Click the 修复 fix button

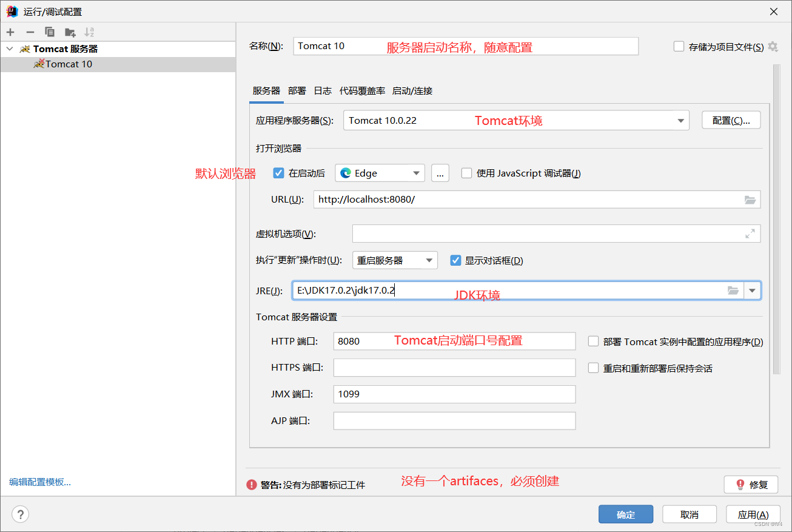(751, 485)
